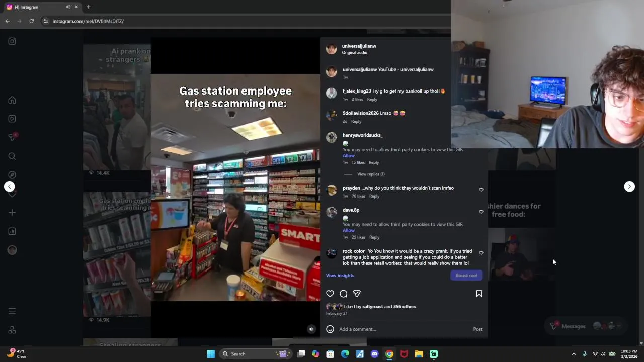Image resolution: width=644 pixels, height=362 pixels.
Task: View '25 likes' on dave.8p's comment
Action: click(358, 237)
